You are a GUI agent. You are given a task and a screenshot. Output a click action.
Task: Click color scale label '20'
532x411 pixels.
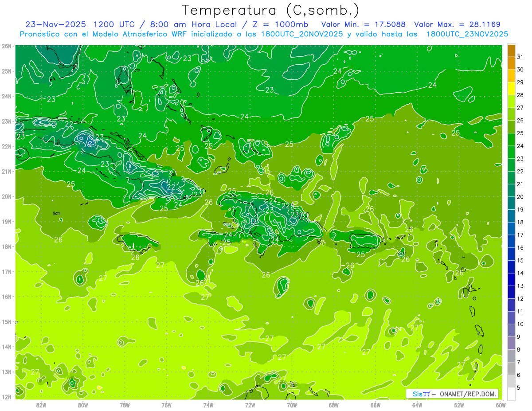click(x=520, y=197)
